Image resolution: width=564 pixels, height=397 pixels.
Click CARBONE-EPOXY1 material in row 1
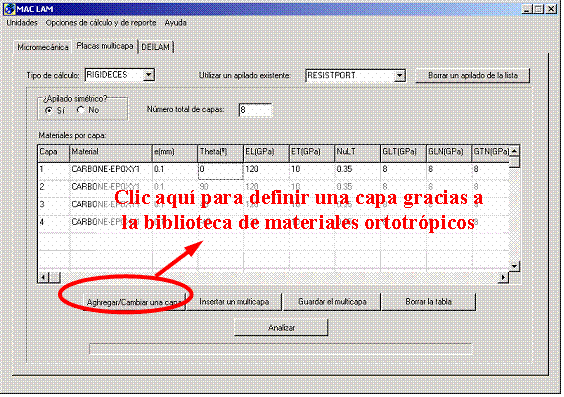111,171
